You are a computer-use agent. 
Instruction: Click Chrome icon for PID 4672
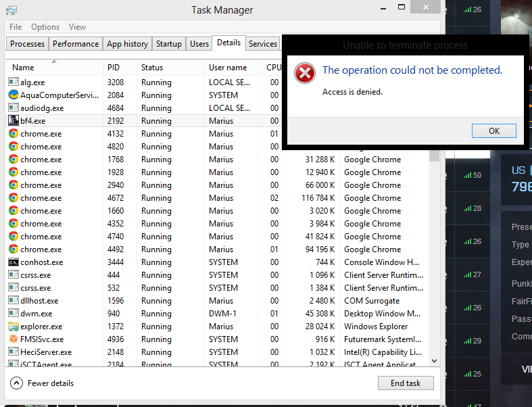pyautogui.click(x=14, y=197)
